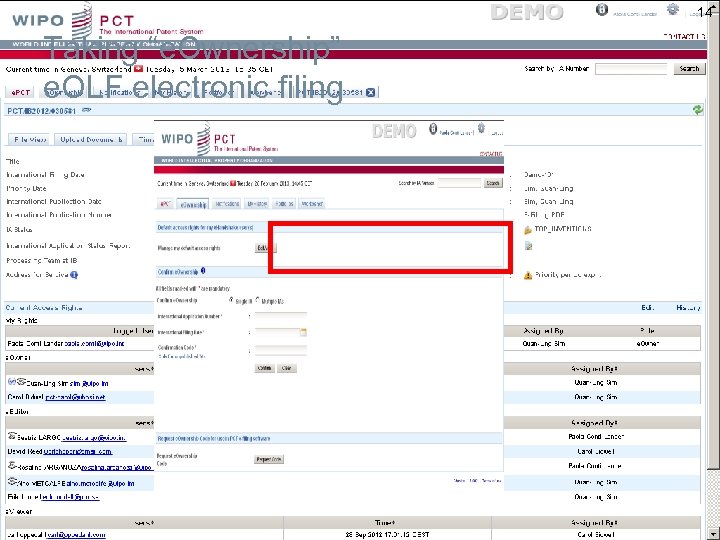Click the Edit link in Current Access Rights
720x540 pixels.
pos(648,308)
